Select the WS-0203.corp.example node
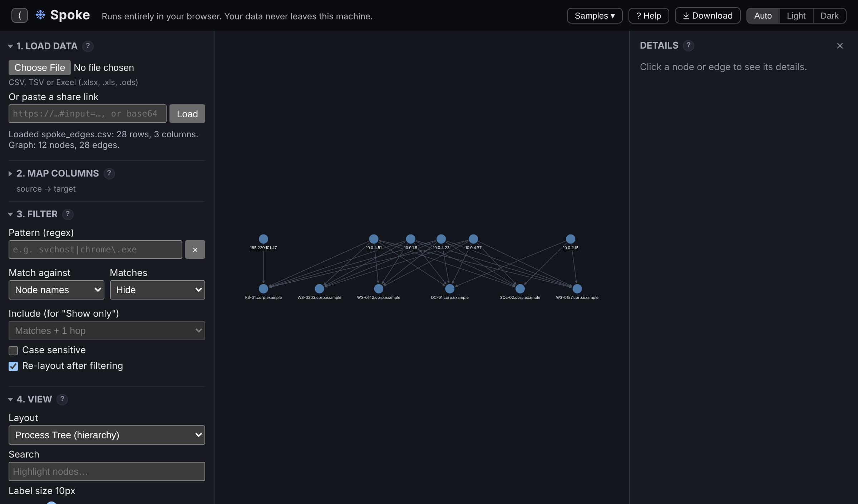The image size is (858, 504). click(320, 288)
